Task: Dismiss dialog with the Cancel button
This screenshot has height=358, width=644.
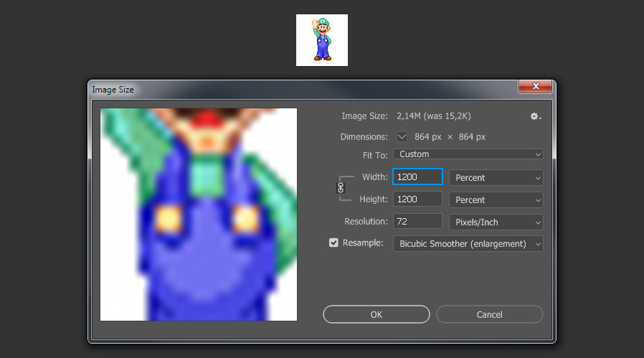Action: (x=489, y=314)
